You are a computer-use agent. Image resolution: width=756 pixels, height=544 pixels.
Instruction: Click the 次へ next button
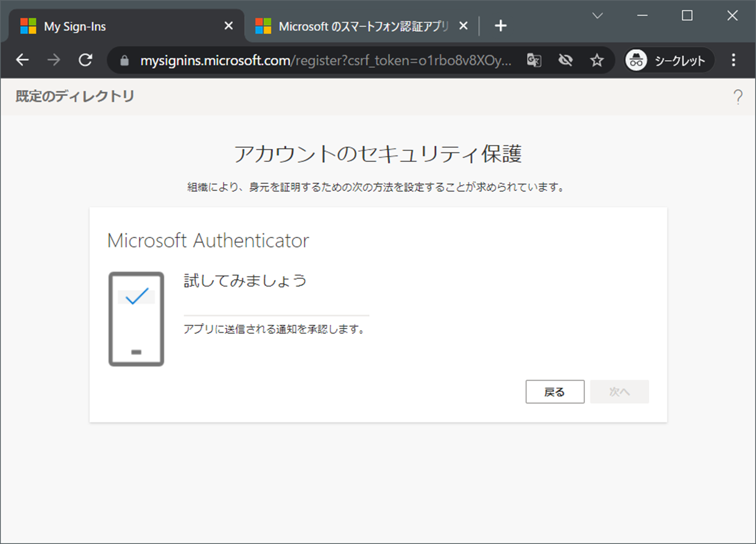(619, 392)
